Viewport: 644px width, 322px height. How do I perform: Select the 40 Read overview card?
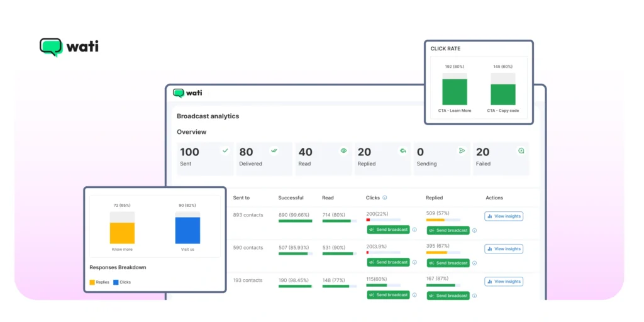click(323, 159)
